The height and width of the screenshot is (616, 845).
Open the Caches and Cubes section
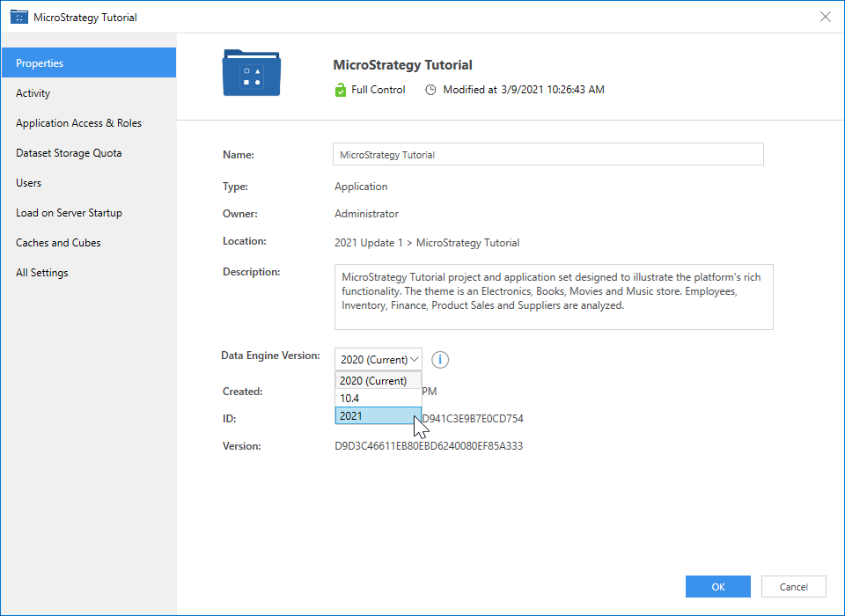click(x=58, y=242)
